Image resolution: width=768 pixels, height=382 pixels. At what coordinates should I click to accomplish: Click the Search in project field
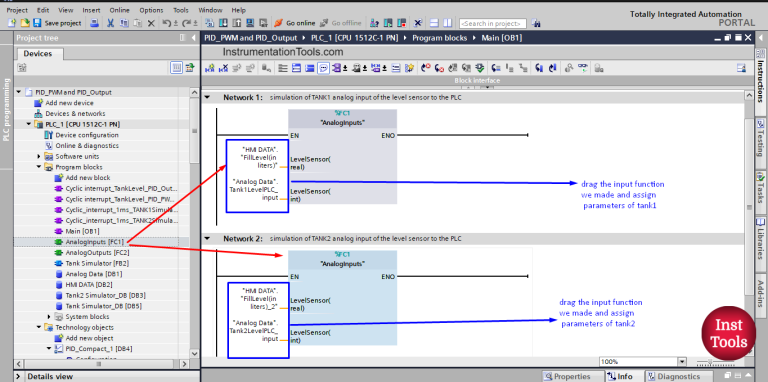tap(493, 24)
